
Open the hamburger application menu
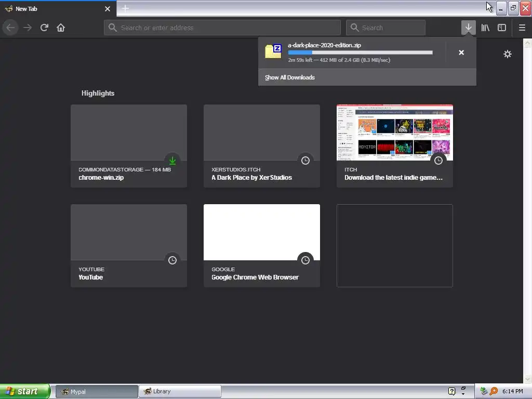click(522, 28)
